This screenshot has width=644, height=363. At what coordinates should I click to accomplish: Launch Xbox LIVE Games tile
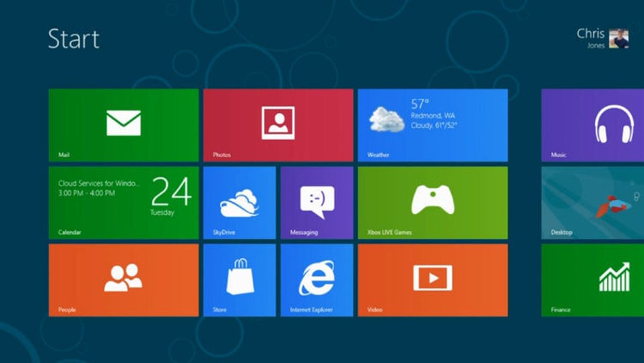point(433,202)
